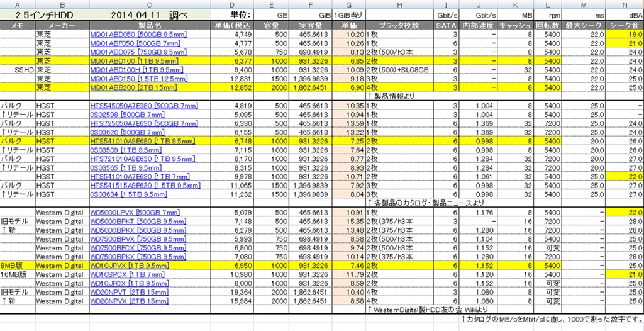Select the 'メーカー' header cell
This screenshot has height=331, width=644.
pos(62,26)
